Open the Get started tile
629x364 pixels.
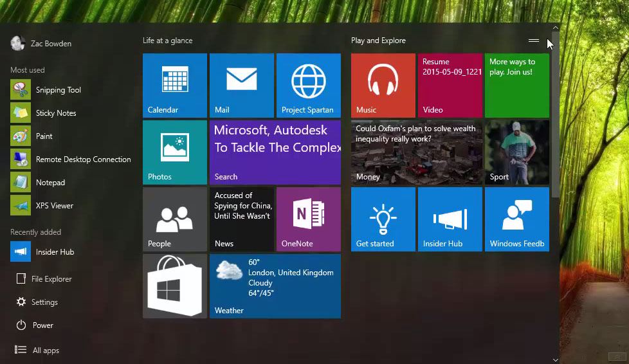(x=383, y=219)
